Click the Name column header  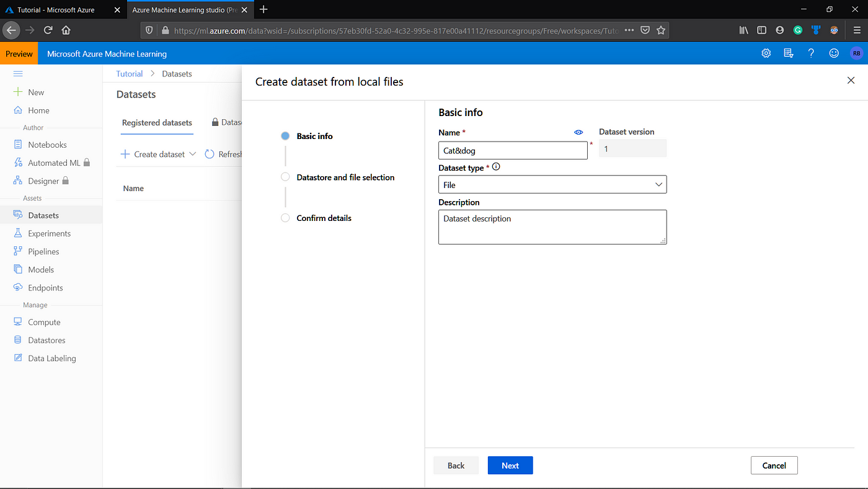(133, 188)
